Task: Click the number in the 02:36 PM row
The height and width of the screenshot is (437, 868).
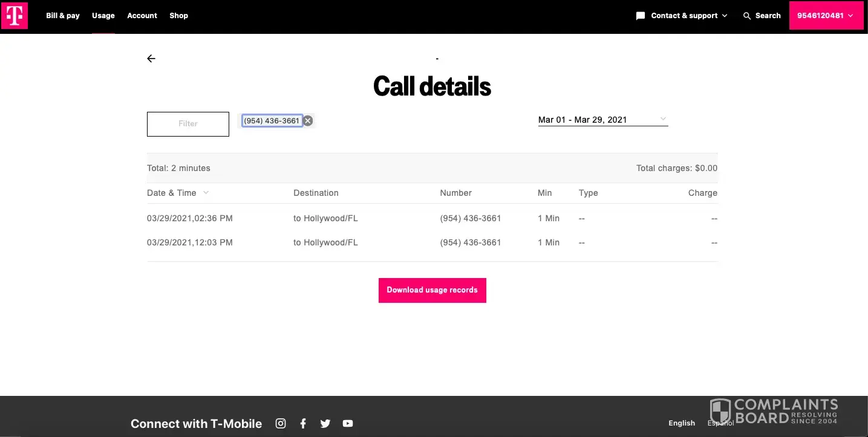Action: [x=471, y=218]
